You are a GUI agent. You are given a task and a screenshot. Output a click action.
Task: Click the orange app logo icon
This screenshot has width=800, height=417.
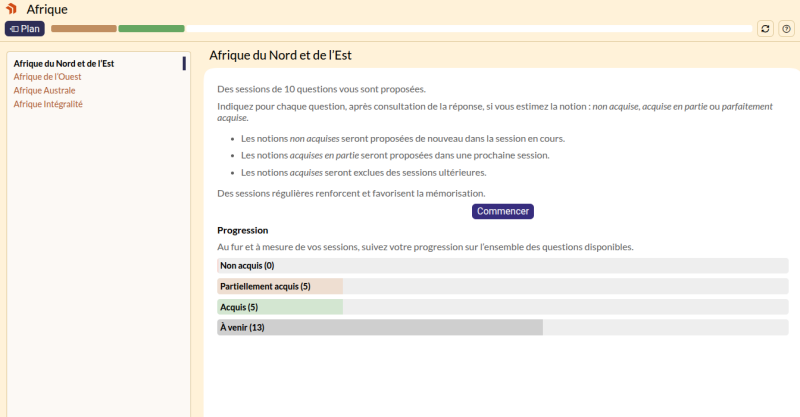(11, 9)
